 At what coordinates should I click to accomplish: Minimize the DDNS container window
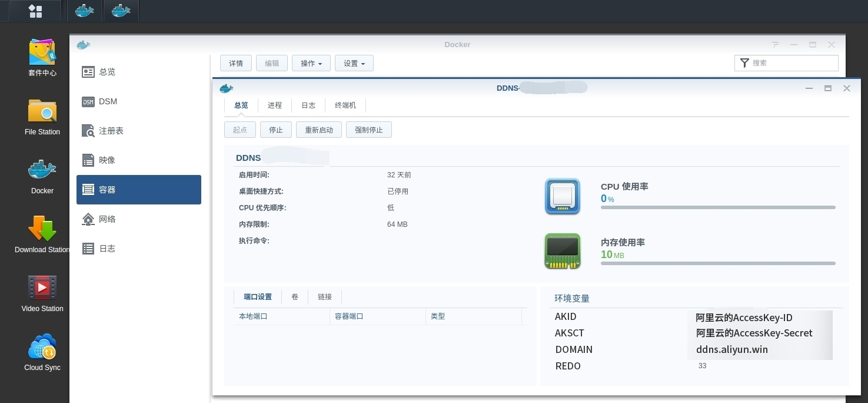click(x=809, y=88)
